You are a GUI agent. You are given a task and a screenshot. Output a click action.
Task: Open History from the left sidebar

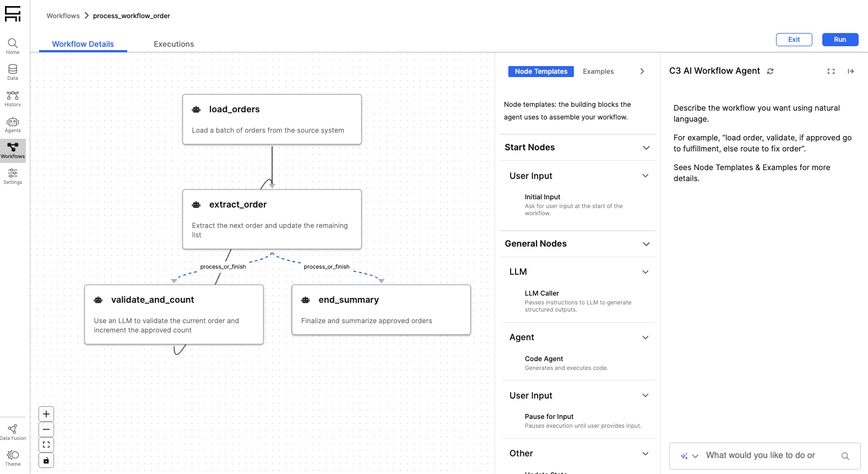click(13, 99)
